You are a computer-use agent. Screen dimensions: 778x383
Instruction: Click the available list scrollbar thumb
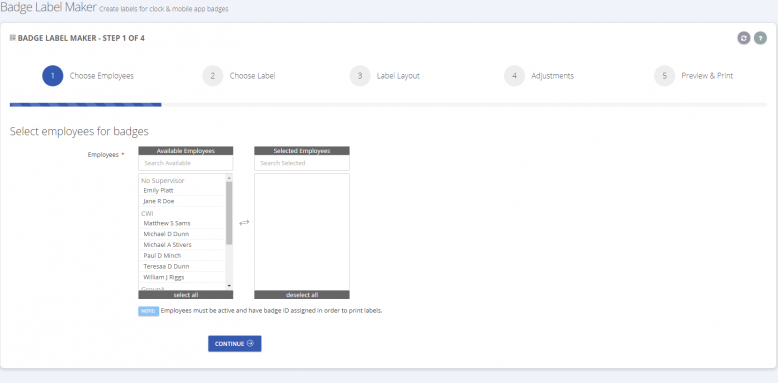[229, 213]
